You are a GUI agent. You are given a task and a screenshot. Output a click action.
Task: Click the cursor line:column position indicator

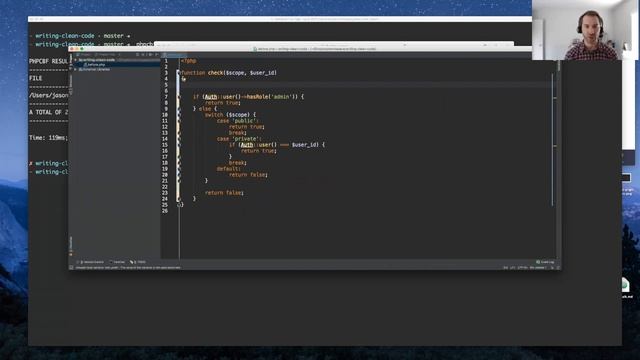(505, 267)
